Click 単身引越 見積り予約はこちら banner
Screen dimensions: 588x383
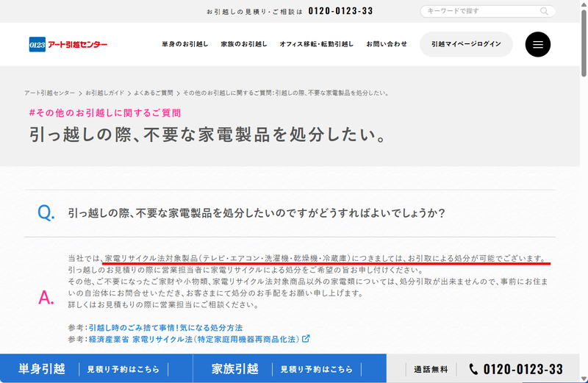pyautogui.click(x=96, y=368)
